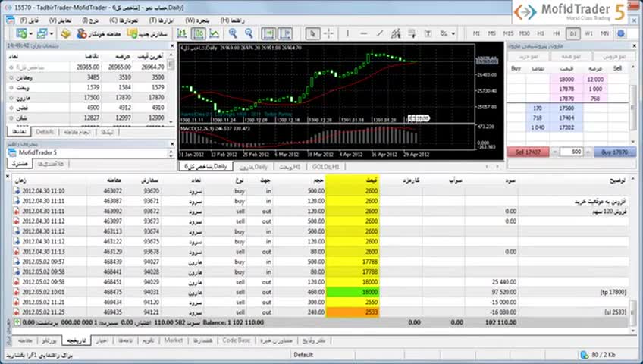The height and width of the screenshot is (364, 643).
Task: Click the blue globe toolbar icon
Action: [x=621, y=33]
